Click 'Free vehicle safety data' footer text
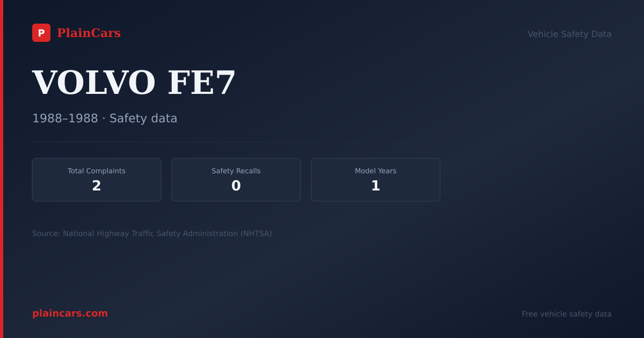The image size is (644, 338). tap(567, 314)
